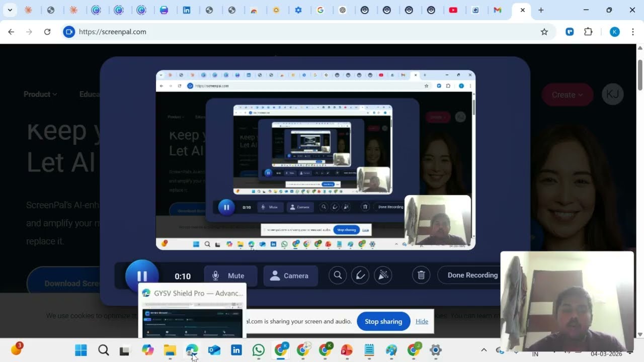The width and height of the screenshot is (644, 362).
Task: Bookmark this page with the star icon
Action: (x=544, y=32)
